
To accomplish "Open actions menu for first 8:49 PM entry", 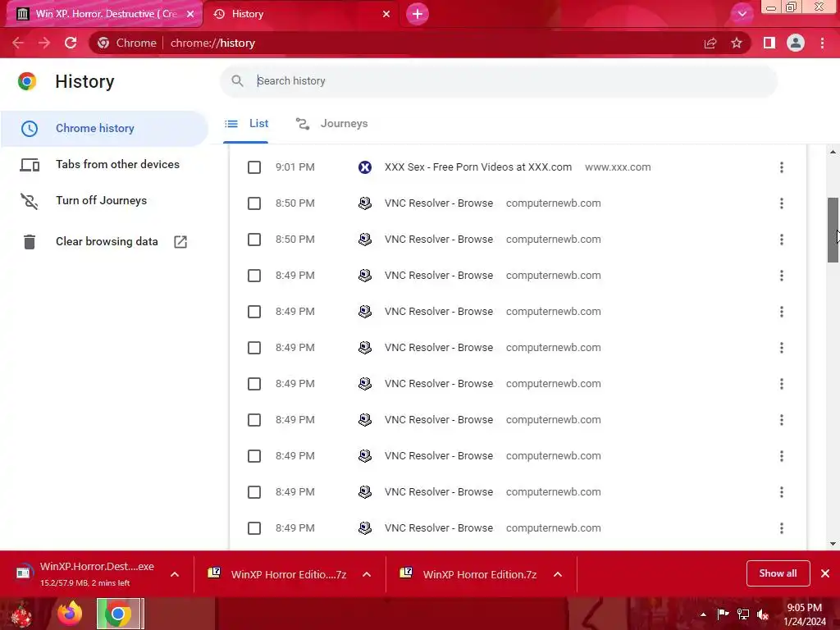I will click(x=782, y=276).
